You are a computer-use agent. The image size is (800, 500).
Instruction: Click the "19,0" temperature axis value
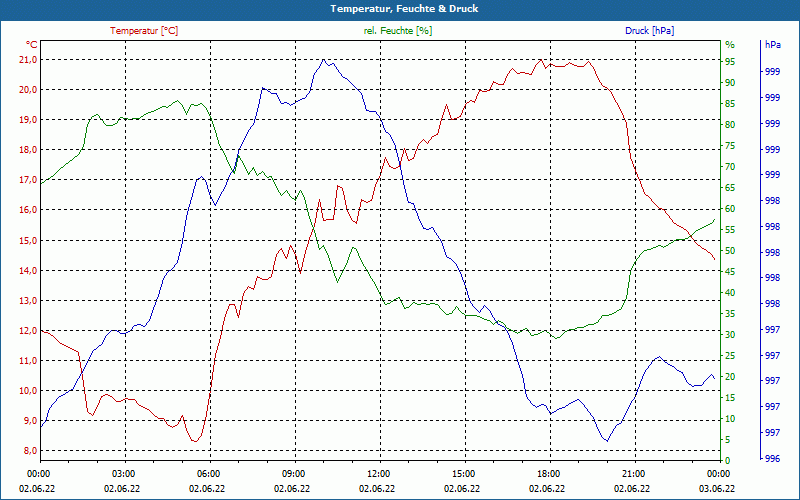[x=28, y=120]
